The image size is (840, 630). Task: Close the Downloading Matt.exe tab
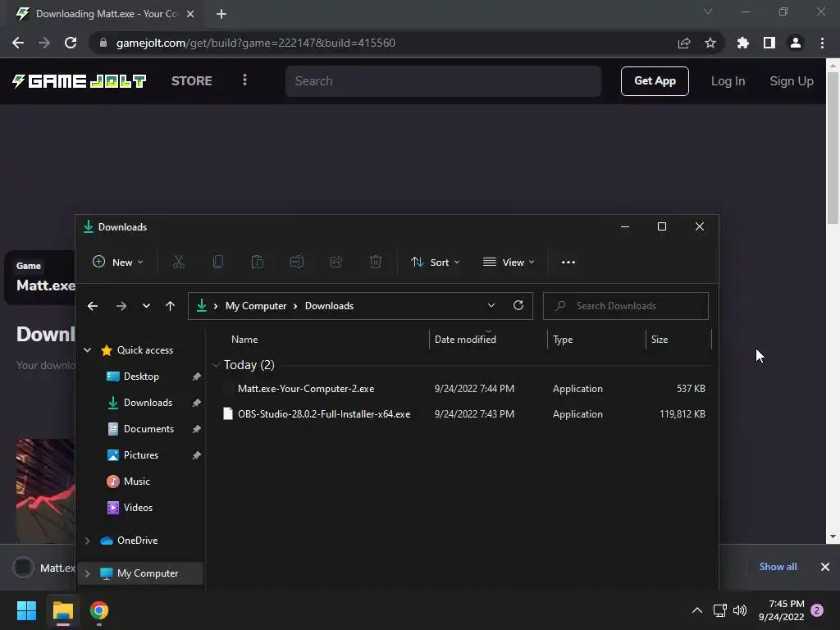[190, 14]
